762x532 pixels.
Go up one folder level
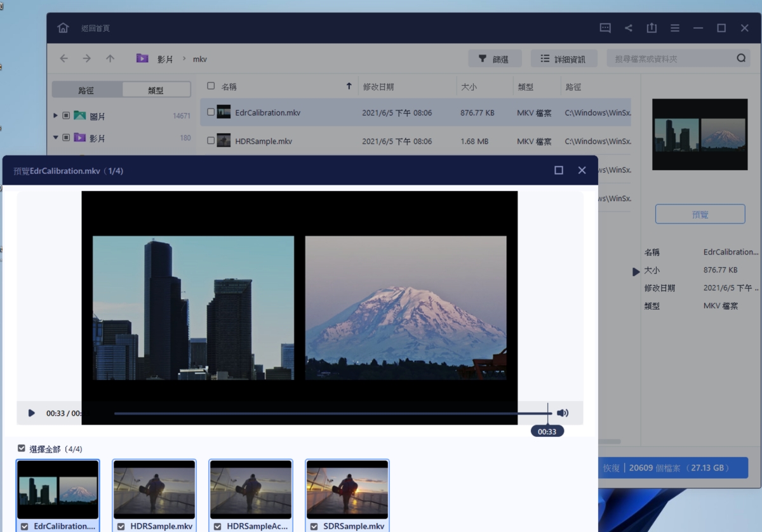(110, 58)
